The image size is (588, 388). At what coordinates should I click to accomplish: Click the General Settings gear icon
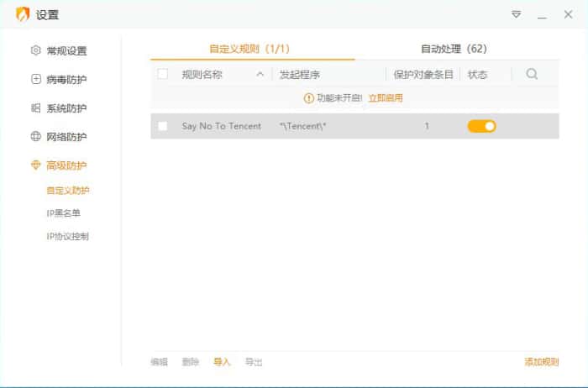pos(35,50)
